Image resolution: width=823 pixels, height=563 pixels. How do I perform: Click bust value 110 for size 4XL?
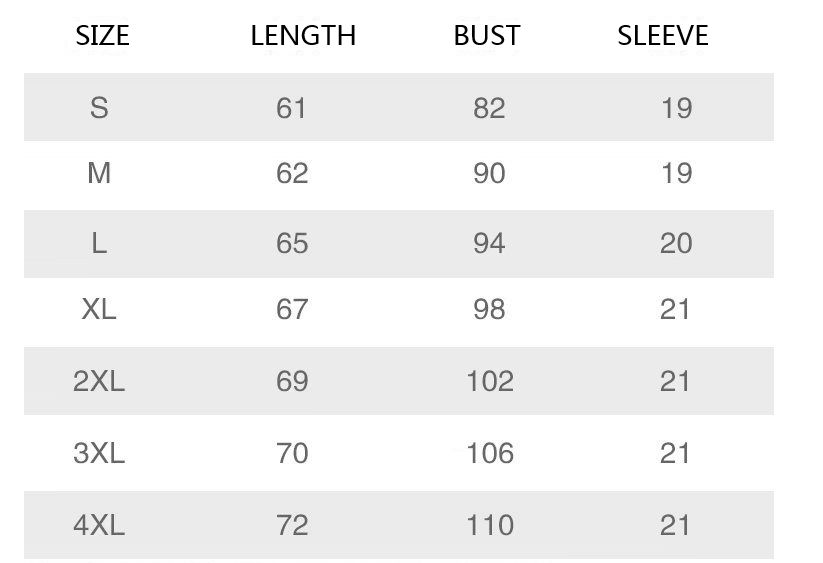490,525
